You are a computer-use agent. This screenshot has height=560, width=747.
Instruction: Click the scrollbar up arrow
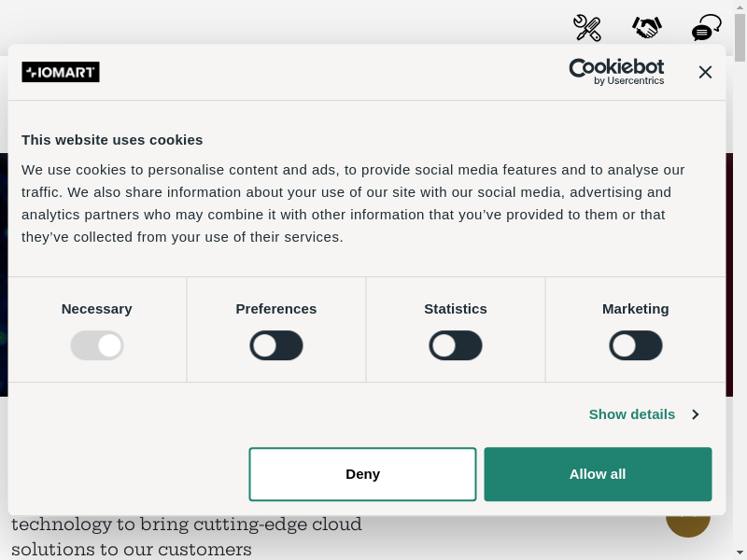740,7
